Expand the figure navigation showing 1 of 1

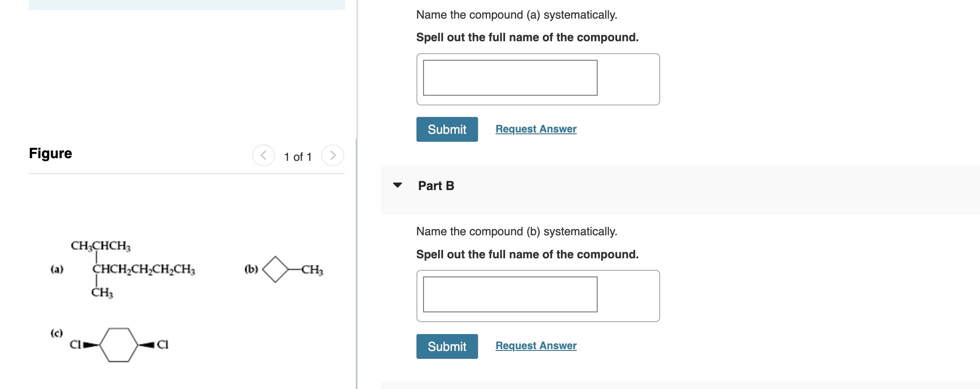pos(297,156)
